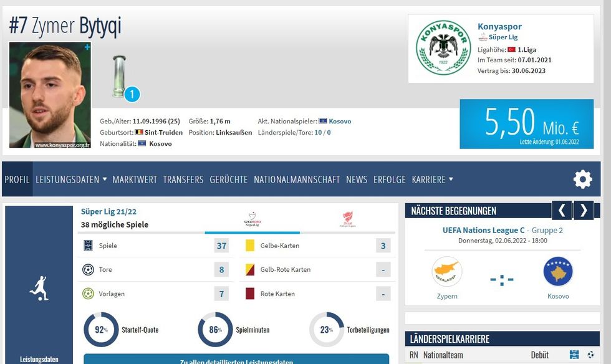This screenshot has width=611, height=364.
Task: Expand the LEISTUNGSDATEN dropdown menu
Action: tap(69, 180)
